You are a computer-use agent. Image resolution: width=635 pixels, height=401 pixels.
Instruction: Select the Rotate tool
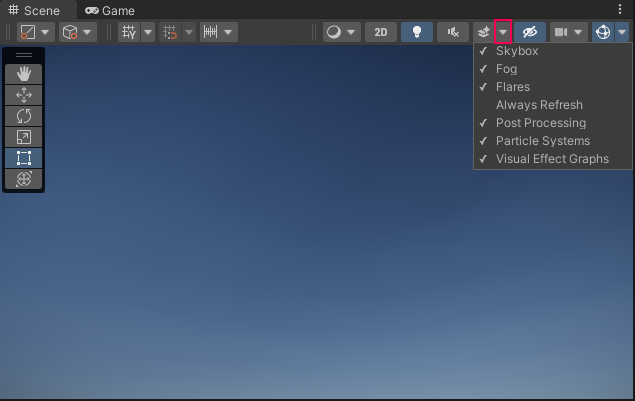(x=24, y=116)
